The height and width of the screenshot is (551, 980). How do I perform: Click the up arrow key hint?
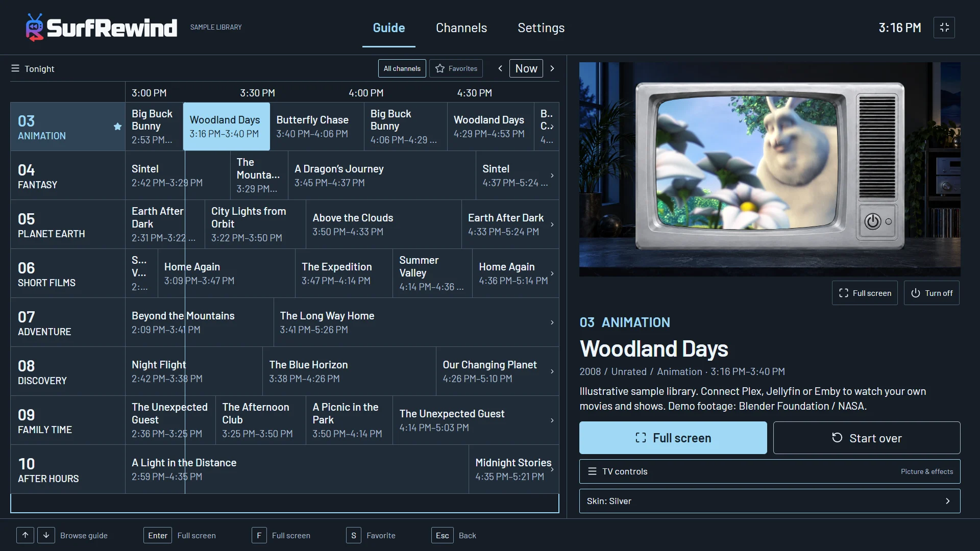point(25,535)
